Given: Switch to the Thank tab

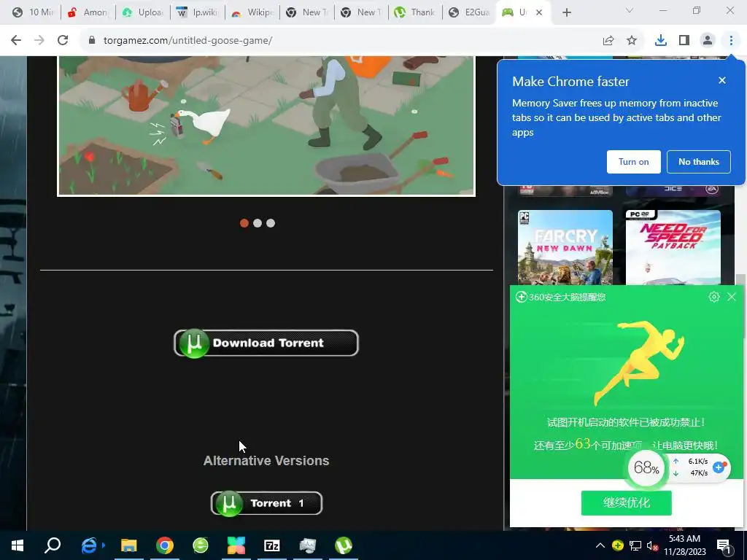Looking at the screenshot, I should pyautogui.click(x=415, y=12).
